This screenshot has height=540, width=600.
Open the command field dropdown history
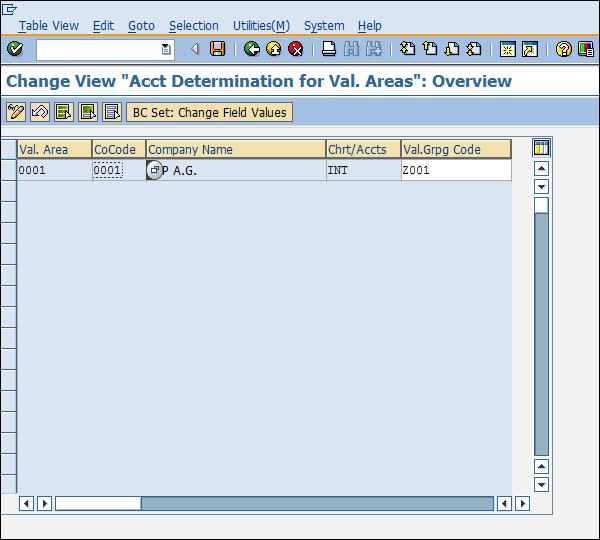(166, 49)
